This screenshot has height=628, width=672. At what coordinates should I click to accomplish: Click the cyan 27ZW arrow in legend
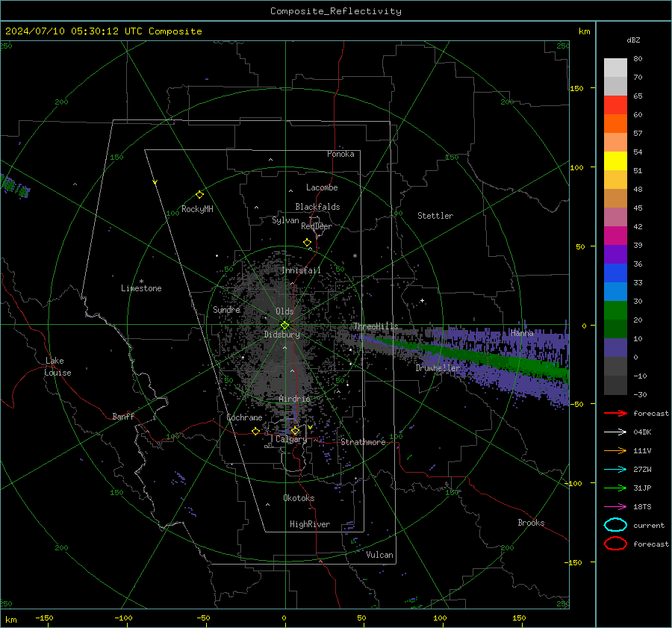pos(615,470)
